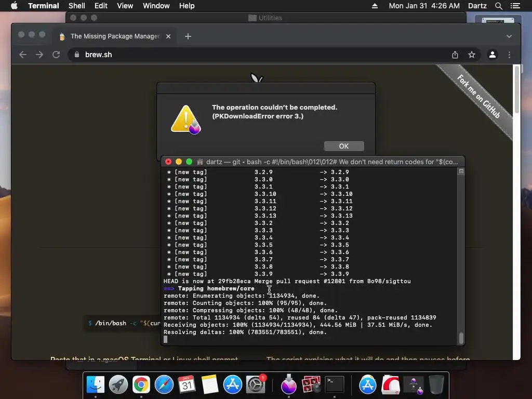Open Notification Center list icon
This screenshot has height=399, width=532.
(x=515, y=6)
